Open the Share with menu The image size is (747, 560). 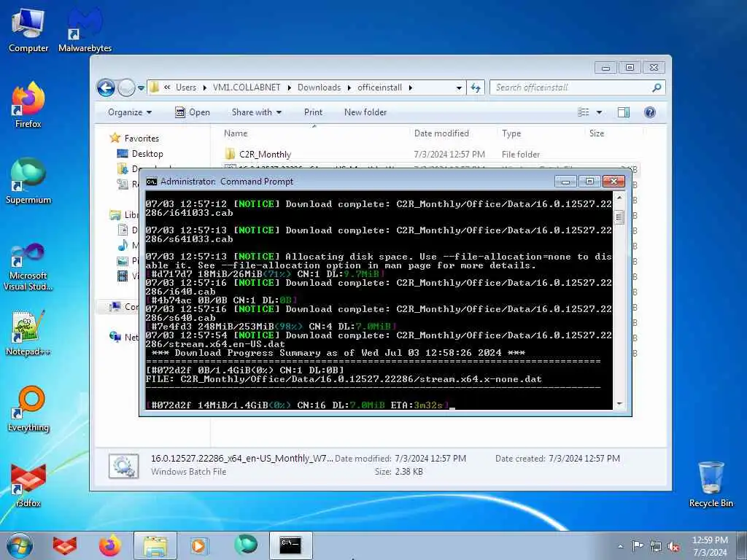click(256, 112)
